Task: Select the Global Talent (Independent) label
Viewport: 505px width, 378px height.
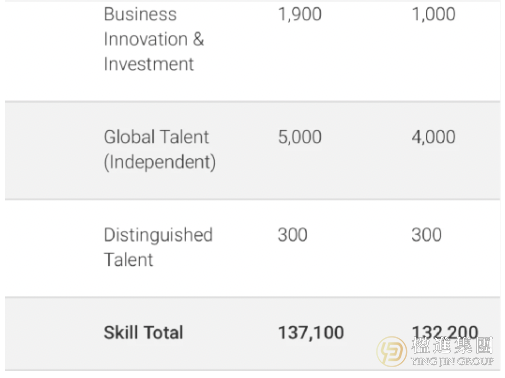Action: 160,150
